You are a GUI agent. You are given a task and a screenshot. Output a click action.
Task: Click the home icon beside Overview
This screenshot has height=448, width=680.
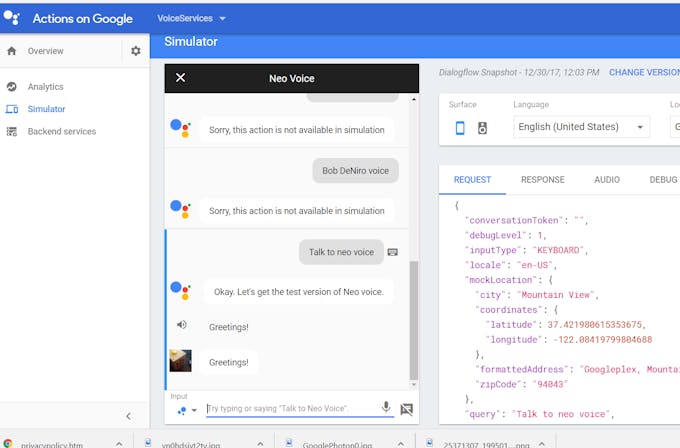tap(12, 51)
